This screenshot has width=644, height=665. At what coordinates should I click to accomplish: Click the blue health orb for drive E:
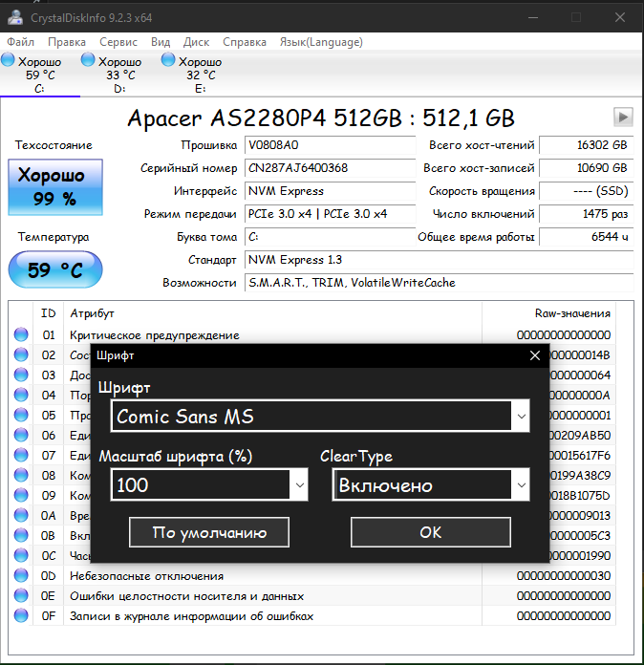click(x=168, y=60)
